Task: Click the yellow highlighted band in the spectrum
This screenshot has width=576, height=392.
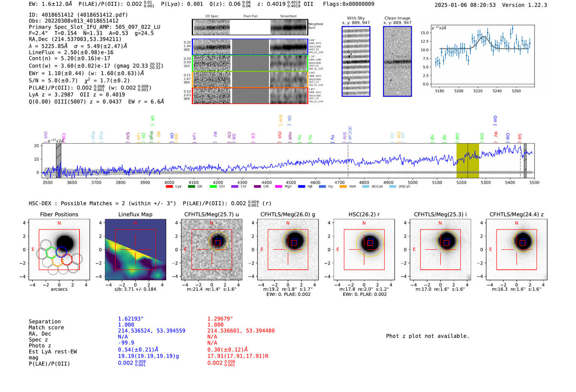Action: point(468,160)
